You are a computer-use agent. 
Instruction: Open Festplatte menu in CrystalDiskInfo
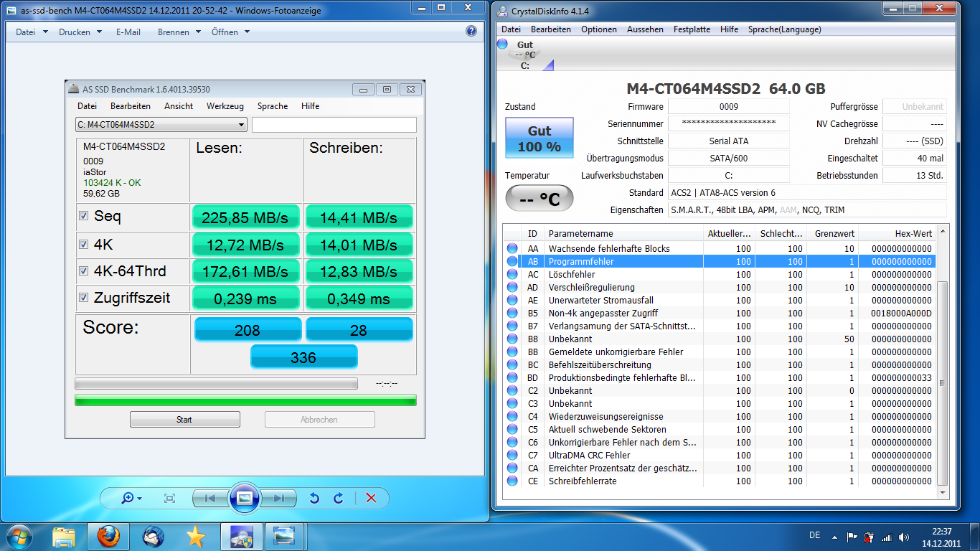tap(692, 29)
